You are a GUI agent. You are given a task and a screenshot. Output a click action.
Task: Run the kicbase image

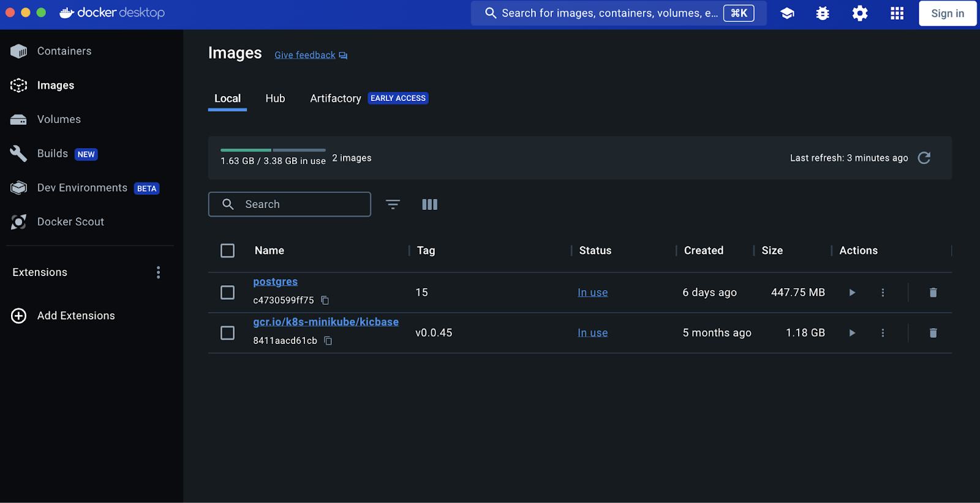pos(852,333)
